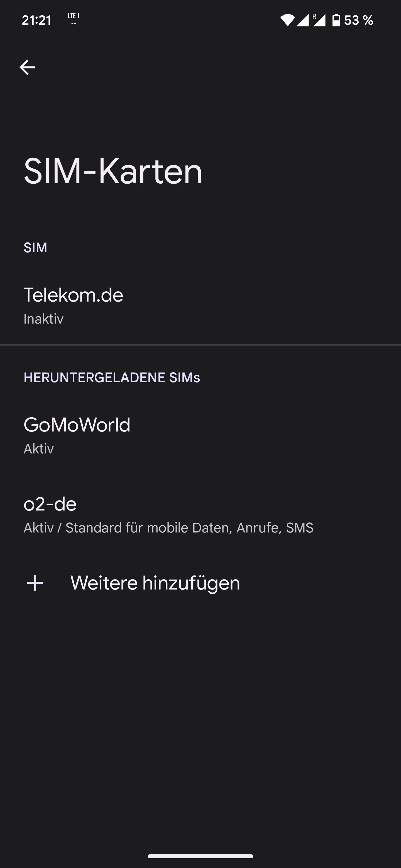Tap the Weitere hinzufügen label
The image size is (401, 868).
pos(155,583)
